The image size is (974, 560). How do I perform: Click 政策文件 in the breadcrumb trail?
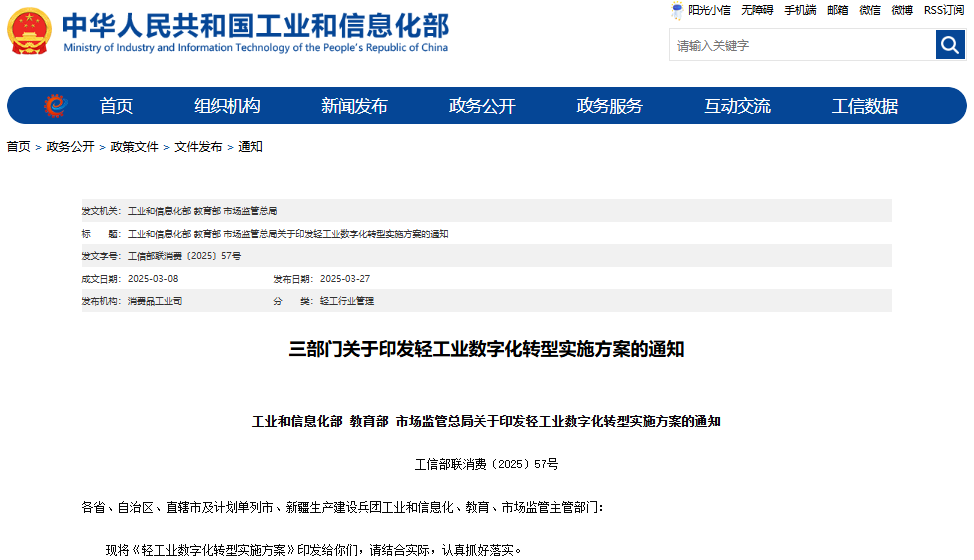pyautogui.click(x=134, y=147)
